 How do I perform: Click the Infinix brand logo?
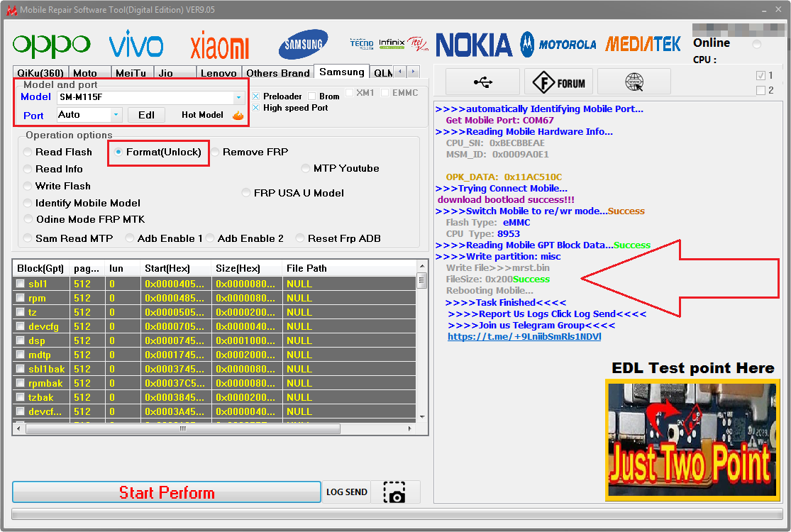[x=392, y=43]
